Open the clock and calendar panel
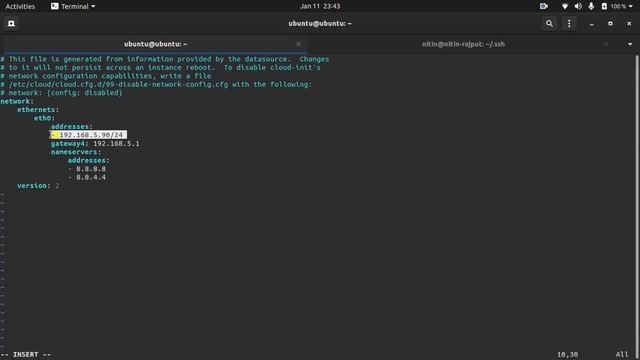The width and height of the screenshot is (640, 360). pos(320,6)
